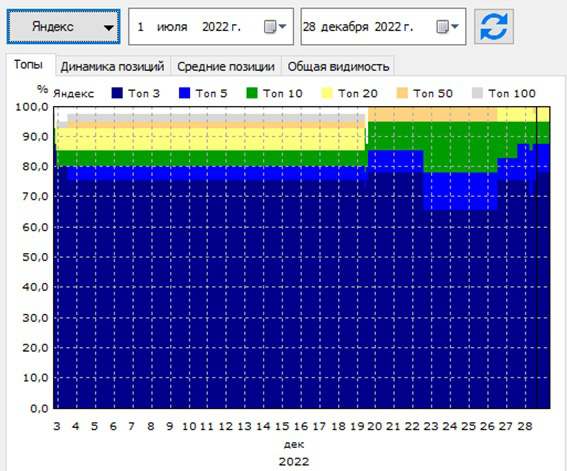567x471 pixels.
Task: Click the month июля in start date
Action: pos(172,27)
